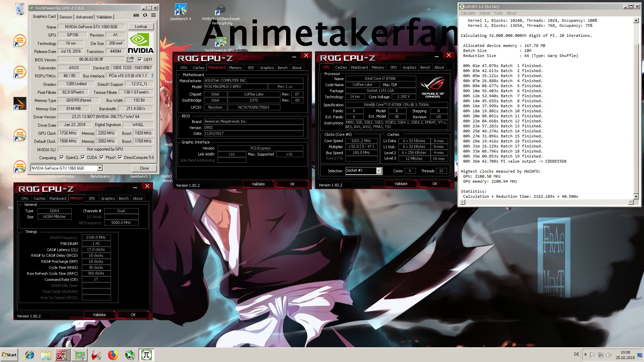This screenshot has height=362, width=644.
Task: Click GPUPI vertical scrollbar down arrow
Action: (x=636, y=196)
